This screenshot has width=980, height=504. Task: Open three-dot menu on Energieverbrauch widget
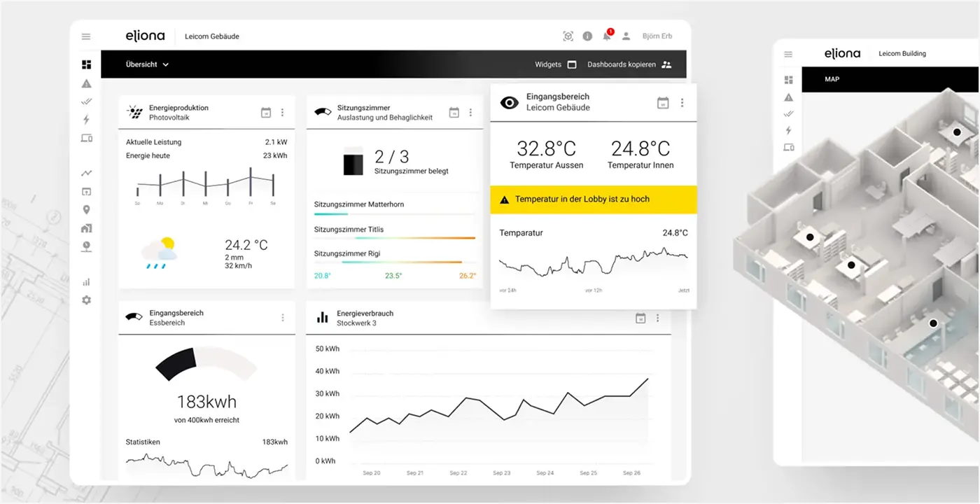click(x=657, y=318)
